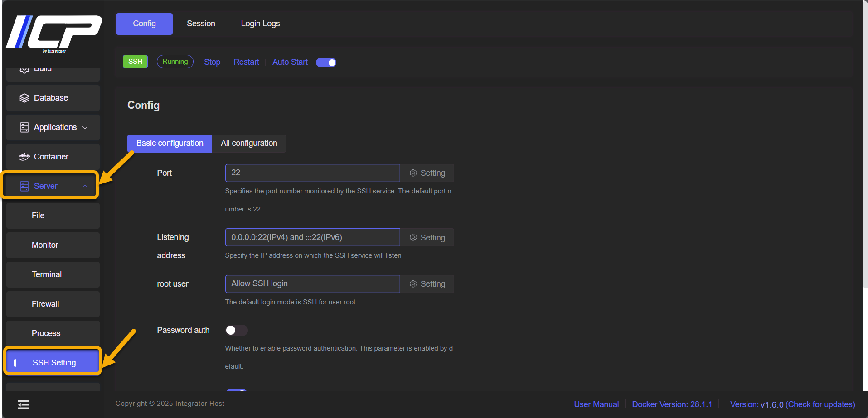Click the Applications sidebar icon
868x418 pixels.
click(24, 127)
